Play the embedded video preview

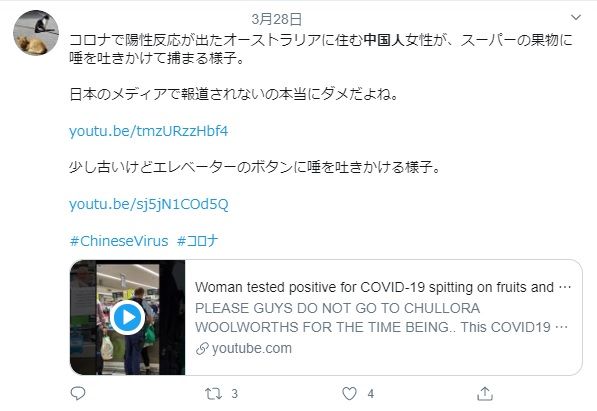128,317
